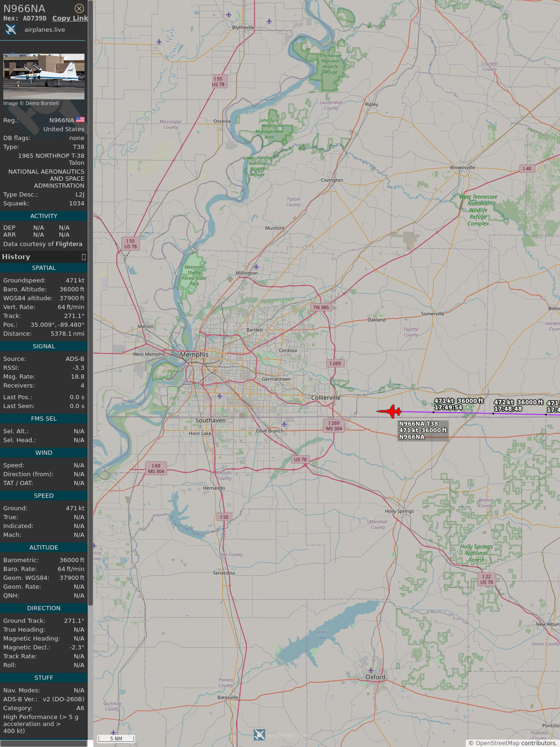Click the ALTITUDE section header
The width and height of the screenshot is (560, 747).
point(44,548)
